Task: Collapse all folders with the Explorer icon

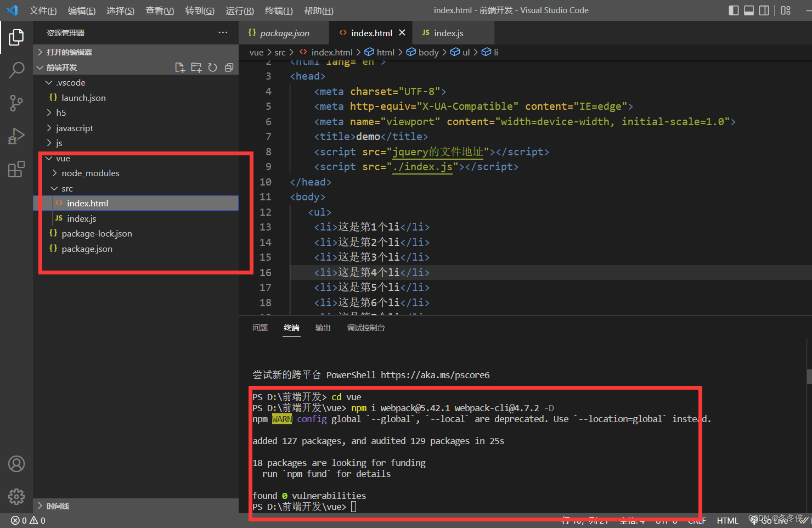Action: 229,67
